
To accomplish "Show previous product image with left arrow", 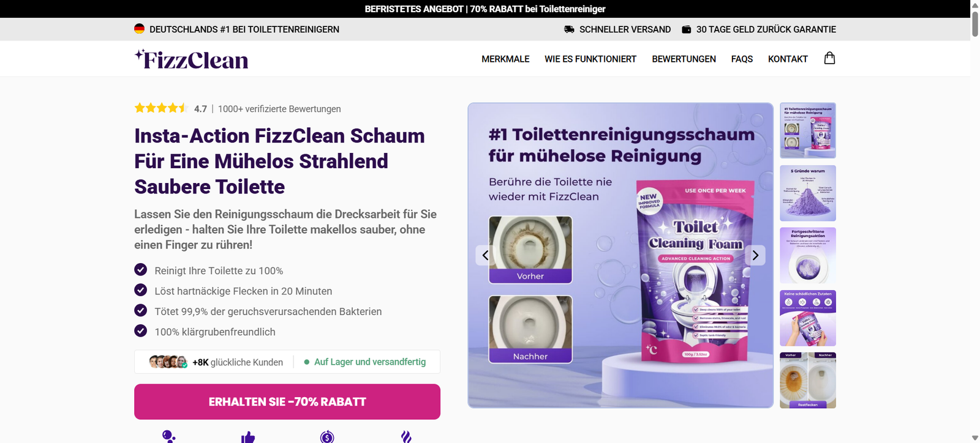I will (x=485, y=255).
